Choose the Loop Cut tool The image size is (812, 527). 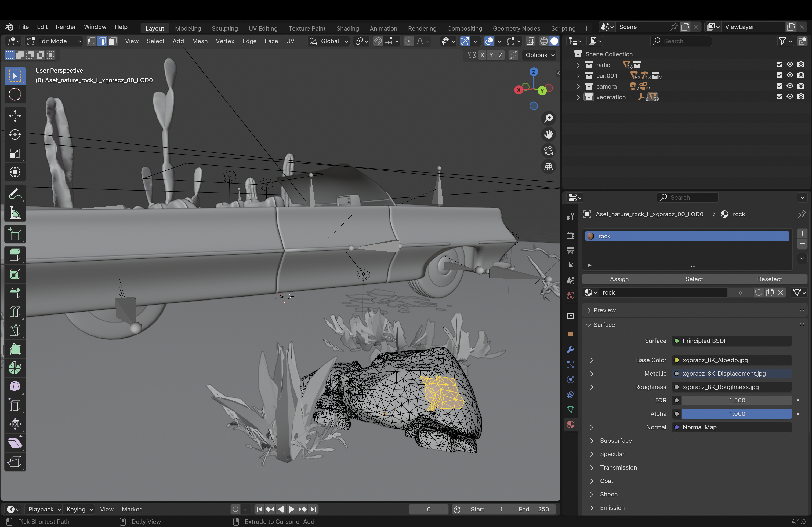tap(15, 312)
